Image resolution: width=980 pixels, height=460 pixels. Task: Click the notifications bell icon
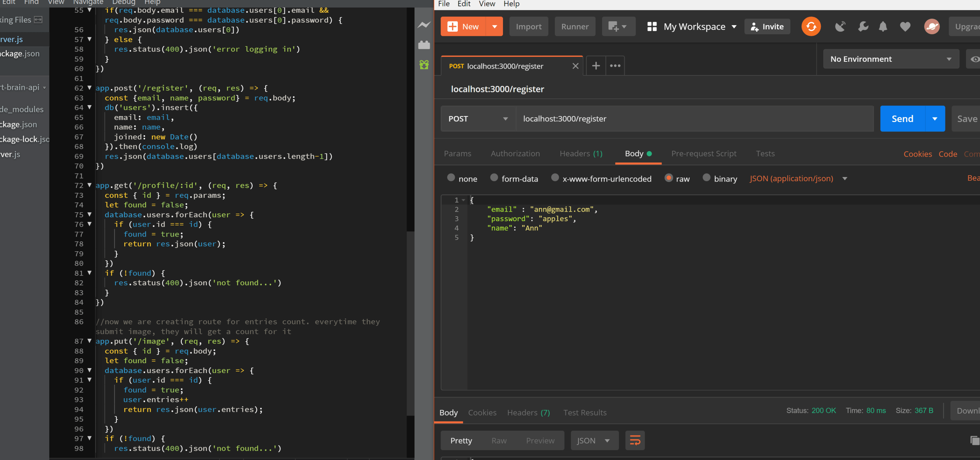pos(882,27)
